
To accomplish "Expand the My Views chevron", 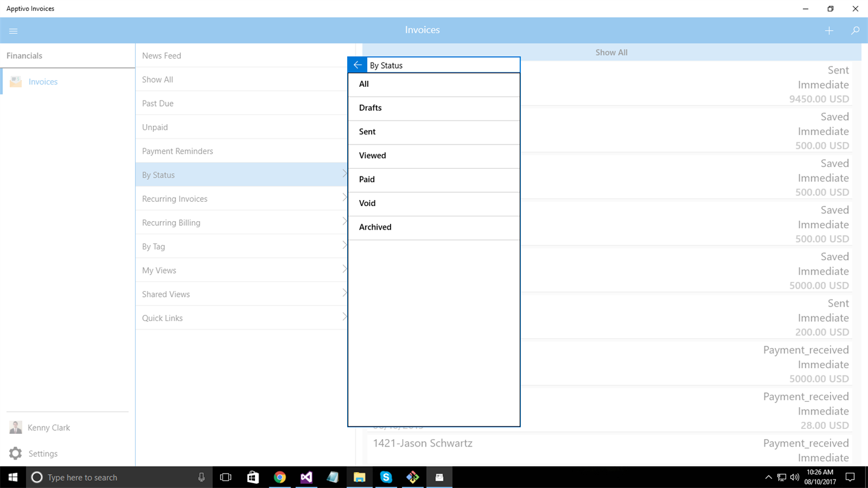I will coord(345,269).
